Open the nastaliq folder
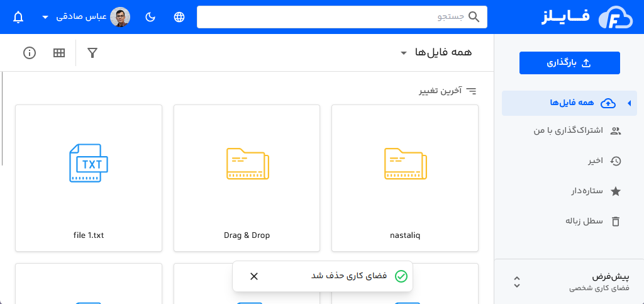644x304 pixels. pyautogui.click(x=405, y=178)
